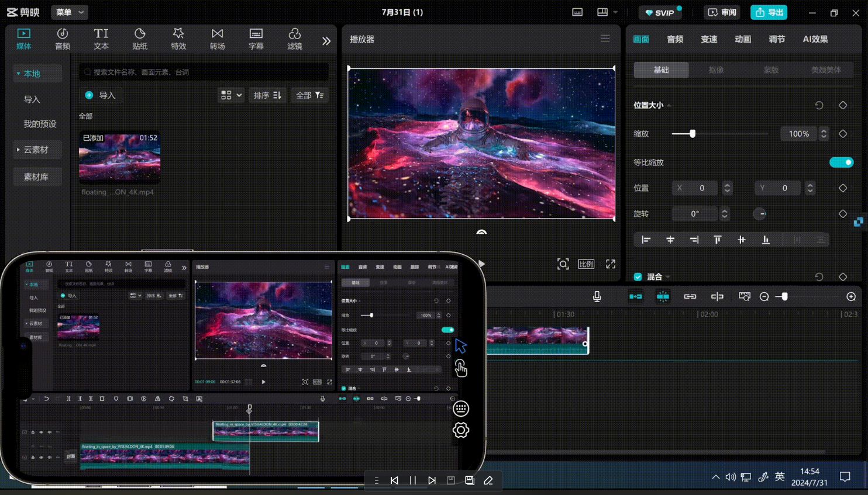
Task: Open the settings gear on phone overlay
Action: point(461,430)
